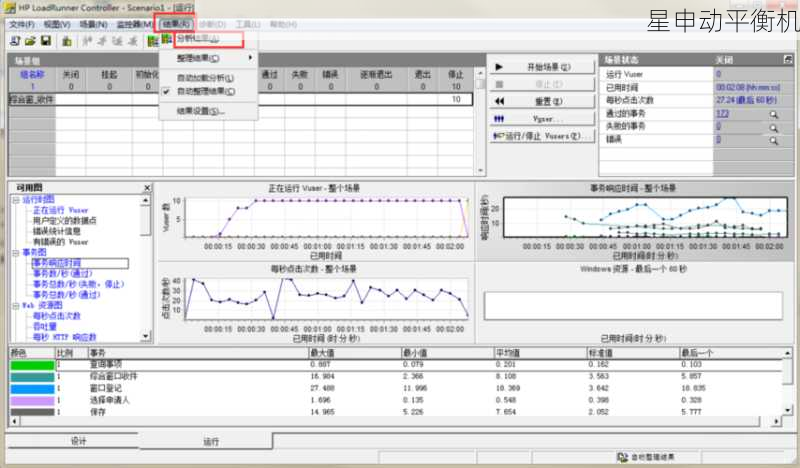This screenshot has width=800, height=468.
Task: Click the gray swatch for 保存
Action: (32, 412)
